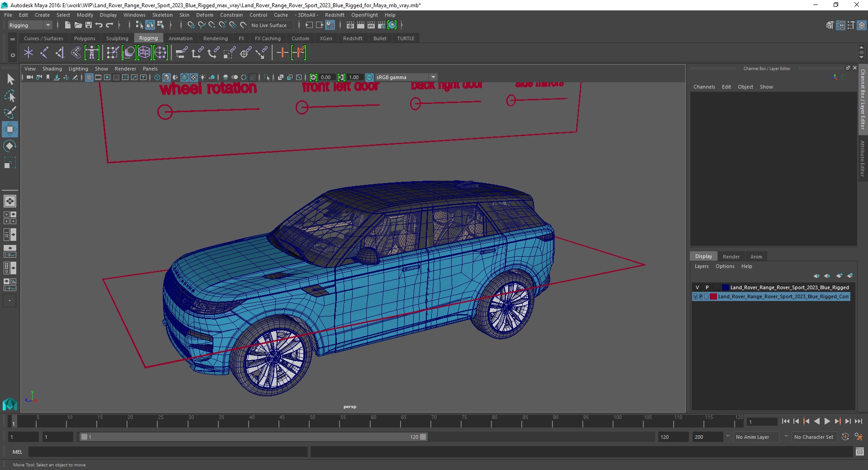The image size is (868, 470).
Task: Toggle textured display in viewport toolbar
Action: pos(193,77)
